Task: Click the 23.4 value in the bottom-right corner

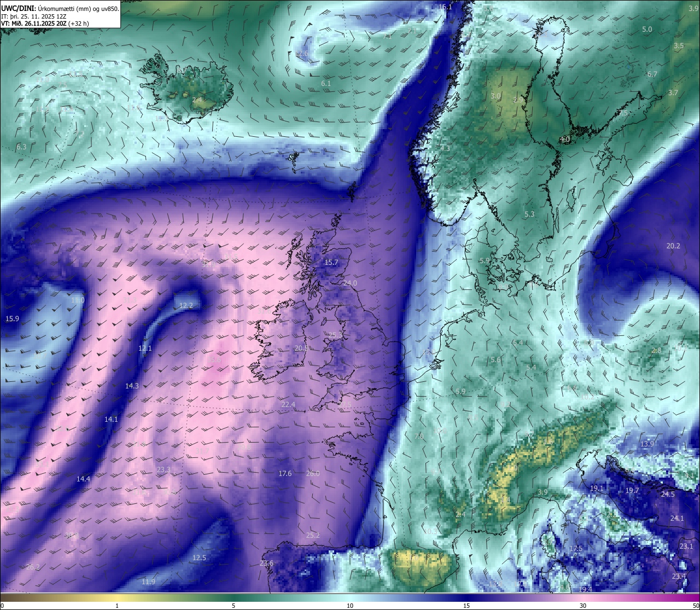Action: pos(679,576)
